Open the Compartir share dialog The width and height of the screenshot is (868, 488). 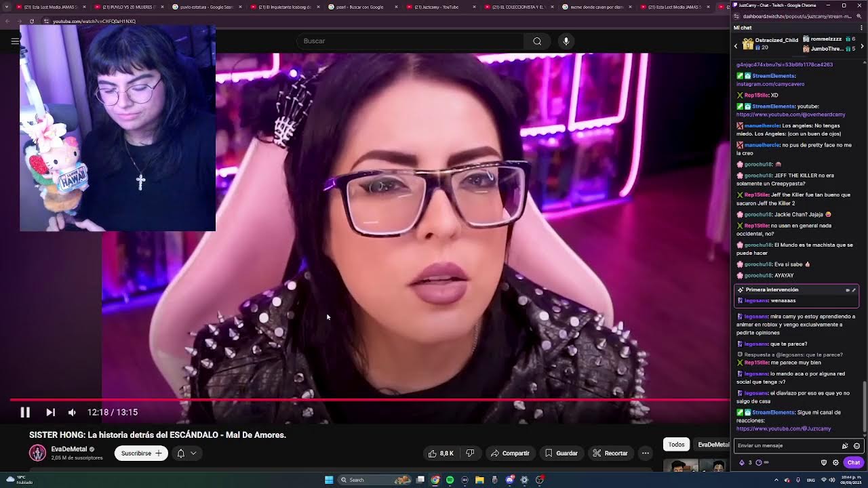(x=510, y=453)
